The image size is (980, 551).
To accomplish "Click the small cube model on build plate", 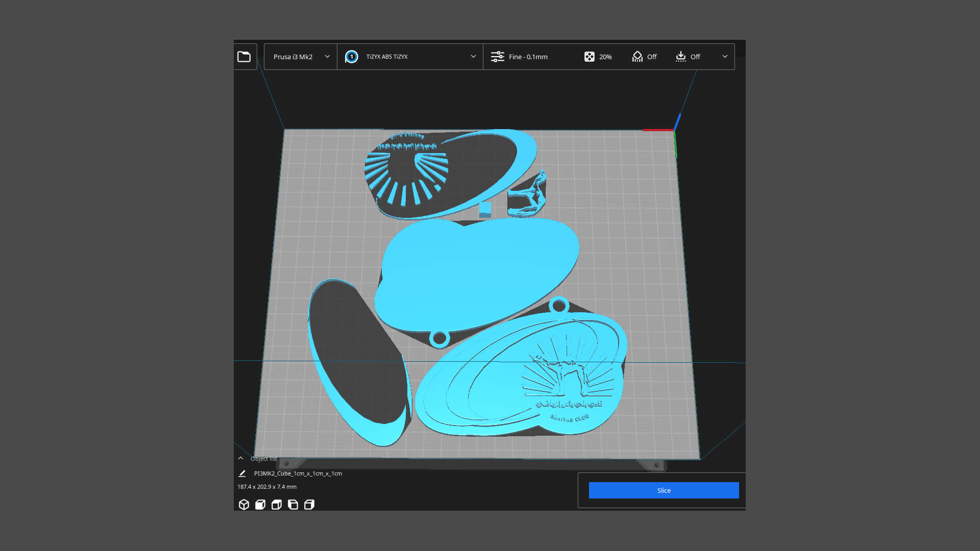I will point(485,209).
